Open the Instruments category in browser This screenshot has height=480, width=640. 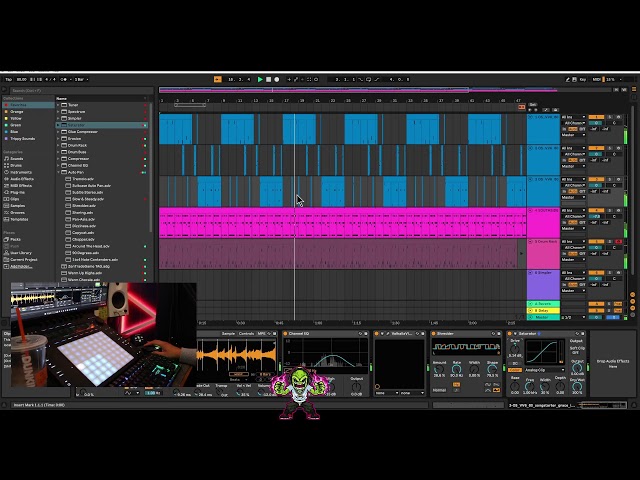(28, 172)
